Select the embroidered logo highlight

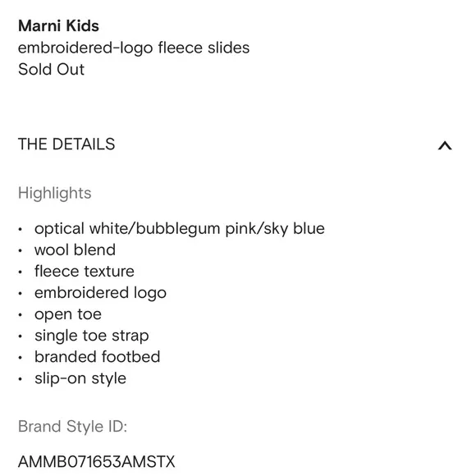[x=100, y=293]
